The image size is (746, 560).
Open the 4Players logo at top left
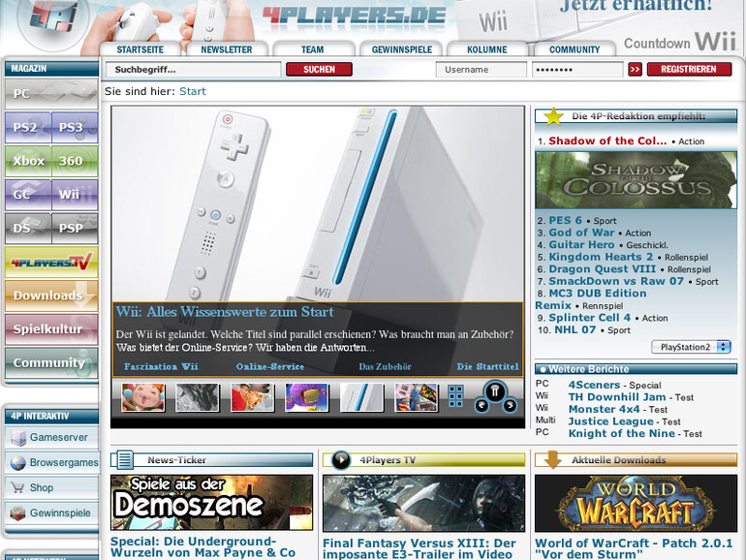click(x=52, y=21)
